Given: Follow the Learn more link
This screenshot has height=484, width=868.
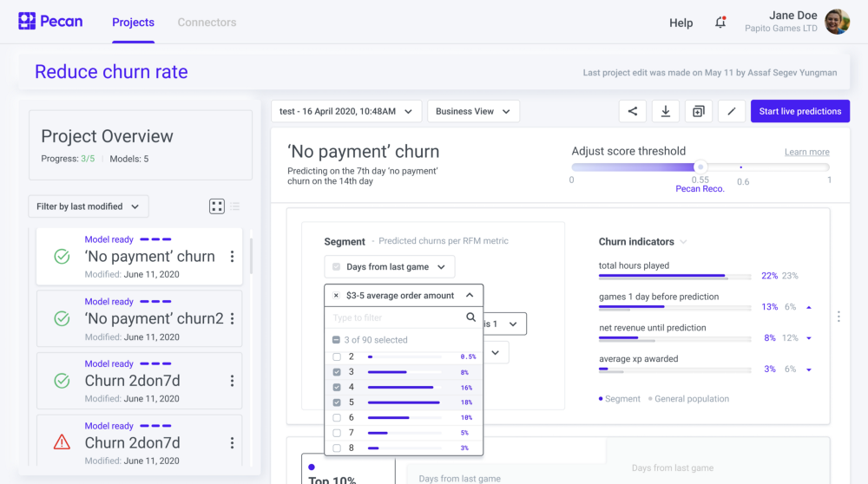Looking at the screenshot, I should pyautogui.click(x=806, y=152).
